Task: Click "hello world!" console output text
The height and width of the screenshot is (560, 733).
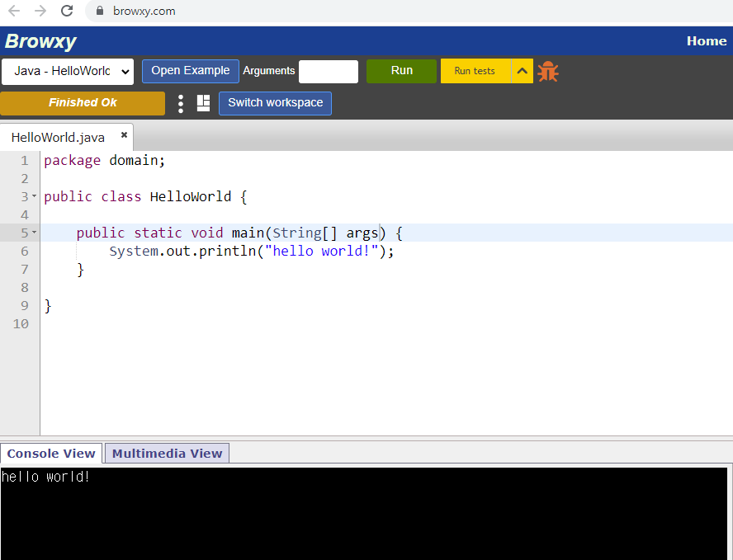Action: [x=45, y=477]
